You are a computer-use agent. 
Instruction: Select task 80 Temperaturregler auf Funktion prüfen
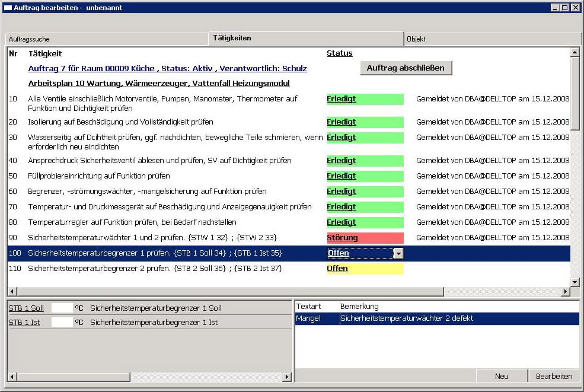[x=132, y=222]
